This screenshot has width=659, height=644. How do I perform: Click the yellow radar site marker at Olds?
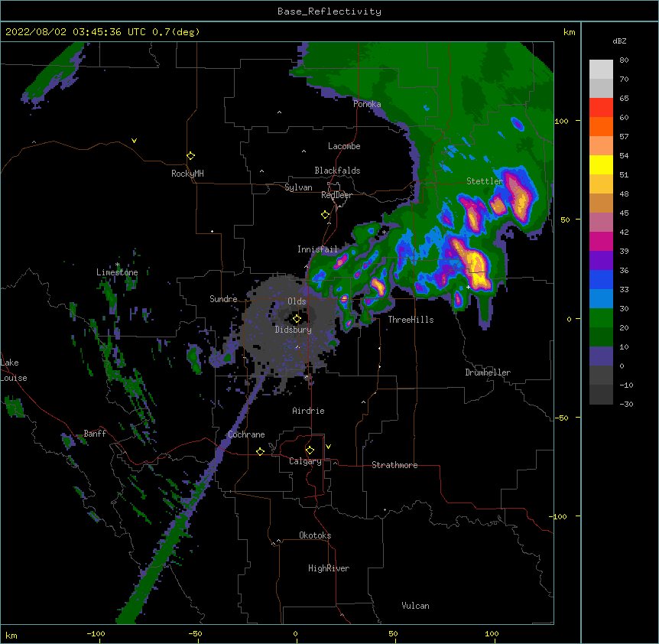297,319
